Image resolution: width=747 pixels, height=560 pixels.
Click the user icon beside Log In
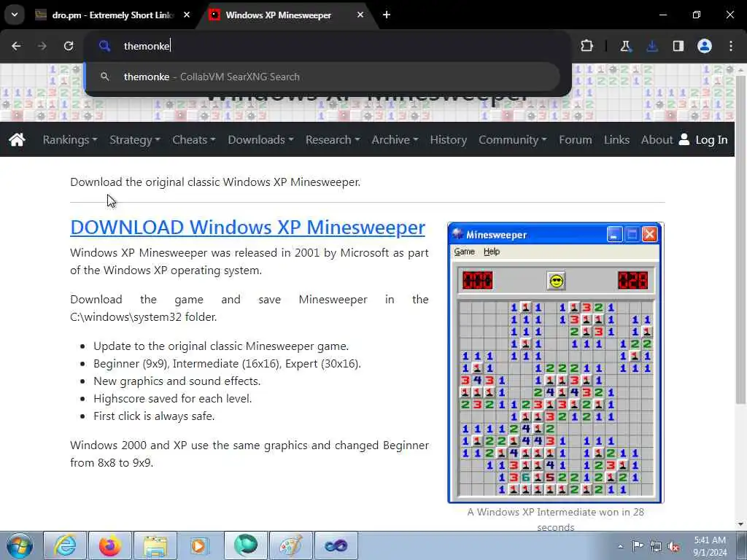[684, 139]
